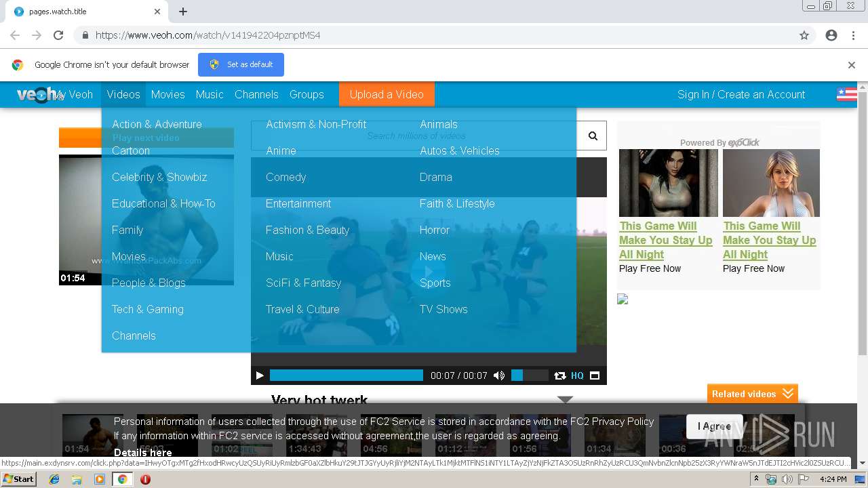The image size is (868, 488).
Task: Adjust the video volume slider
Action: click(529, 375)
